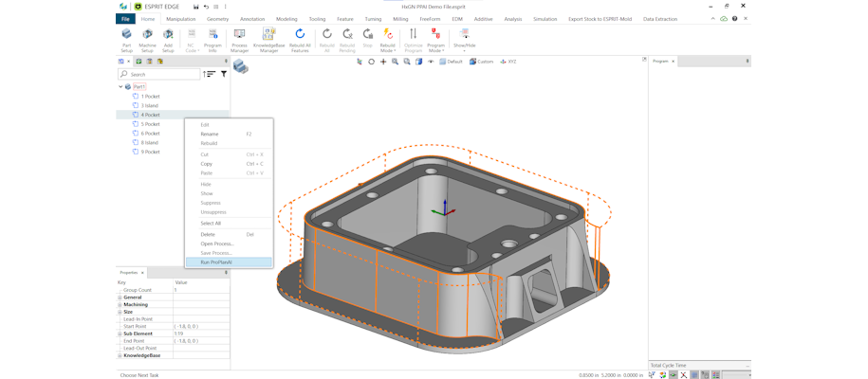
Task: Select Copy from the context menu
Action: [229, 164]
